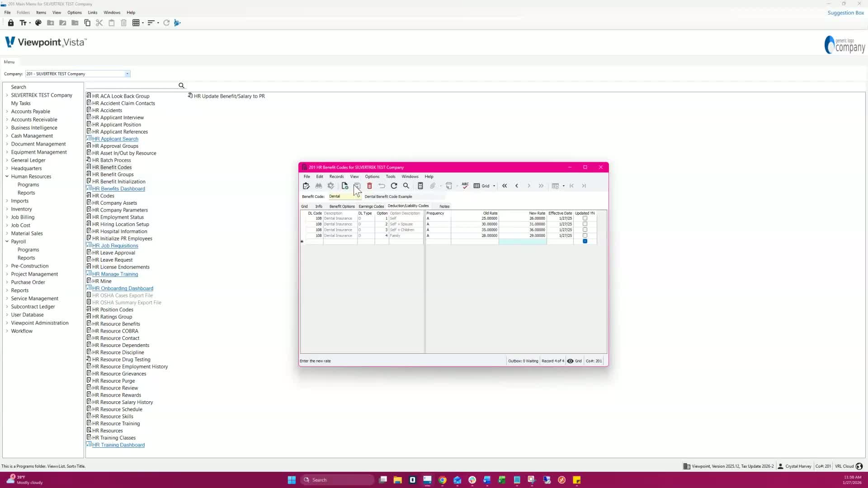Click the new record document icon
The width and height of the screenshot is (868, 488).
pos(344,186)
